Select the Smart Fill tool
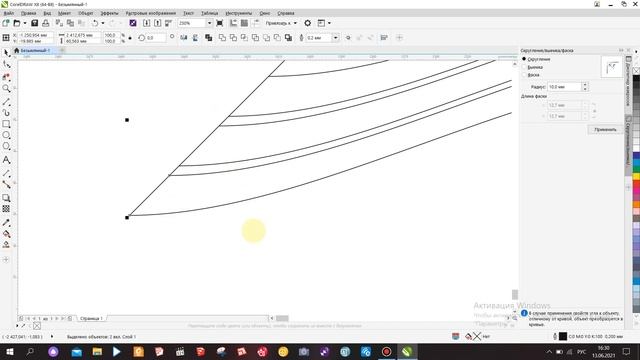The width and height of the screenshot is (640, 360). click(x=6, y=245)
